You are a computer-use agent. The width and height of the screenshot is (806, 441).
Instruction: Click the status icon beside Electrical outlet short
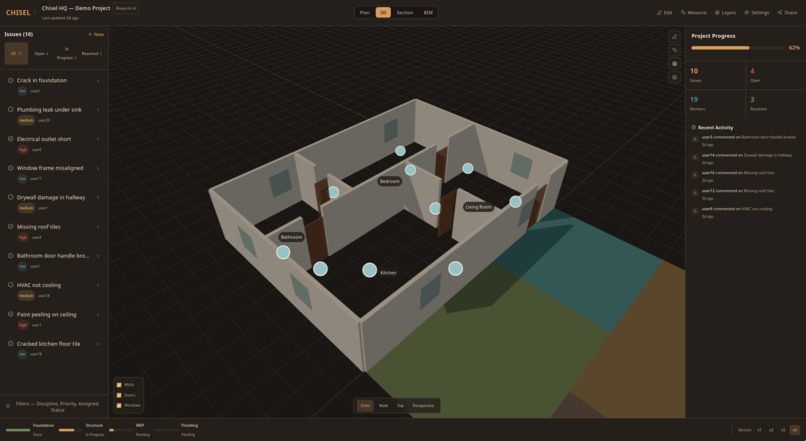[10, 139]
